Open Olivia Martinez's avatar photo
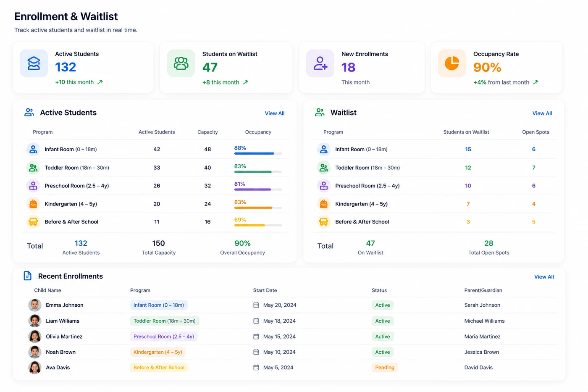Image resolution: width=588 pixels, height=392 pixels. tap(35, 337)
